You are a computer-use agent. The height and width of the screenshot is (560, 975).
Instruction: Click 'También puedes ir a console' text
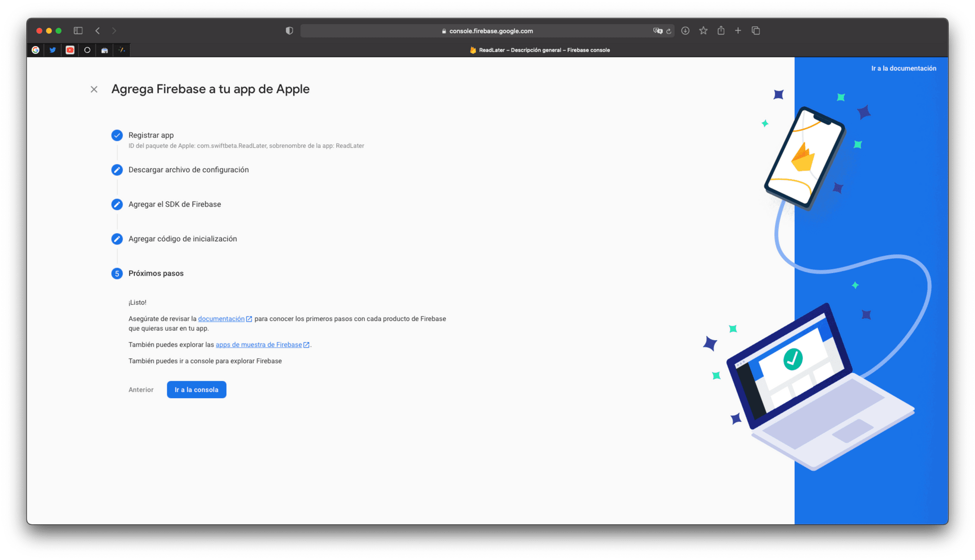point(205,361)
